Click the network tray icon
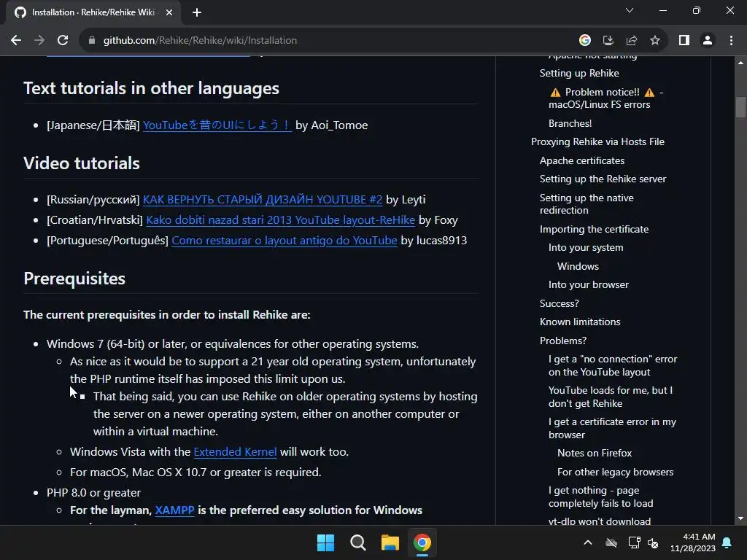This screenshot has height=560, width=747. click(x=634, y=542)
